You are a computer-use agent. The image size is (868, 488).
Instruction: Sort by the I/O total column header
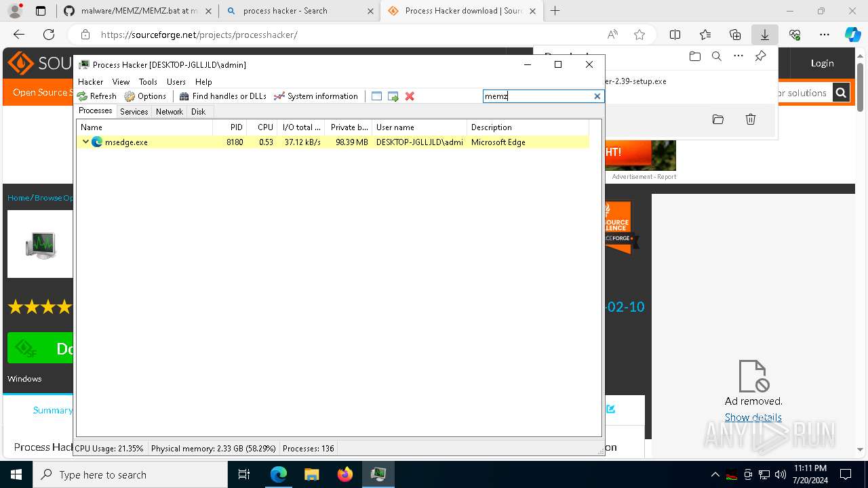301,127
